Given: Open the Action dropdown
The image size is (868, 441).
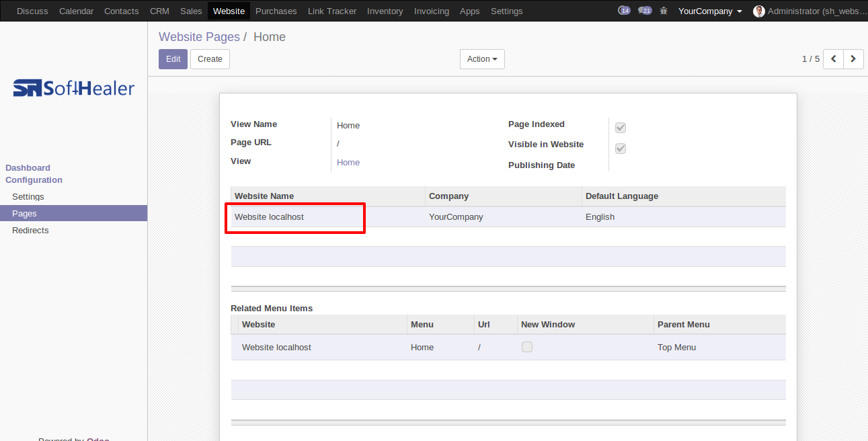Looking at the screenshot, I should (x=482, y=59).
